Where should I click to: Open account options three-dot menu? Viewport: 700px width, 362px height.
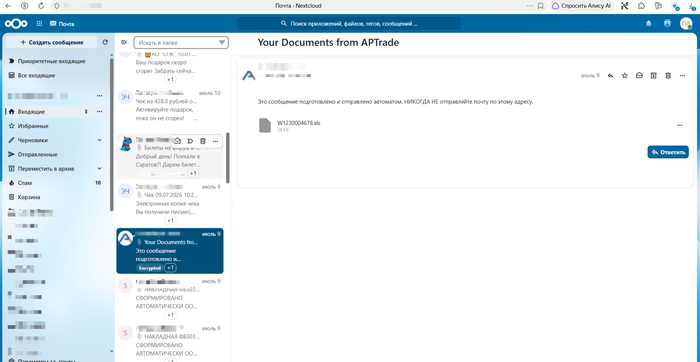(x=100, y=96)
